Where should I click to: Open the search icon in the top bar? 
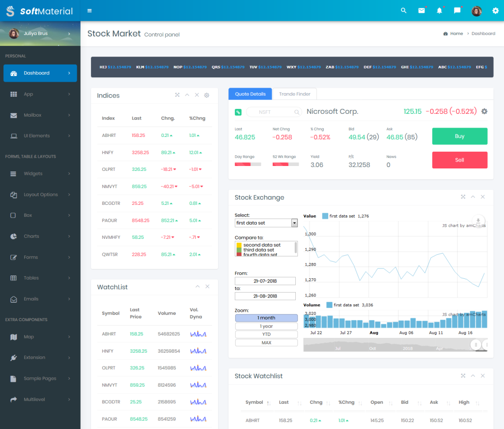tap(403, 10)
